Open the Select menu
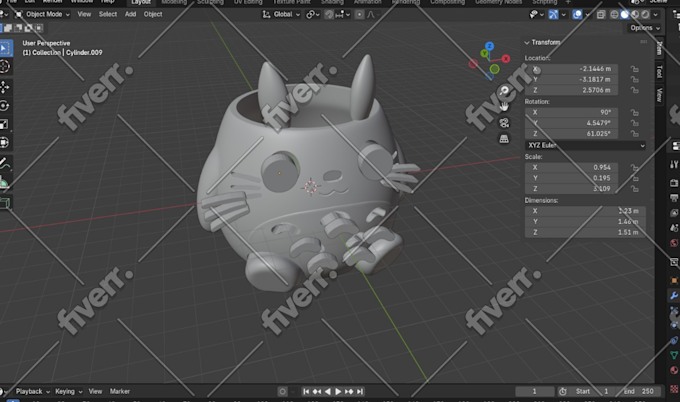The image size is (680, 402). tap(108, 14)
